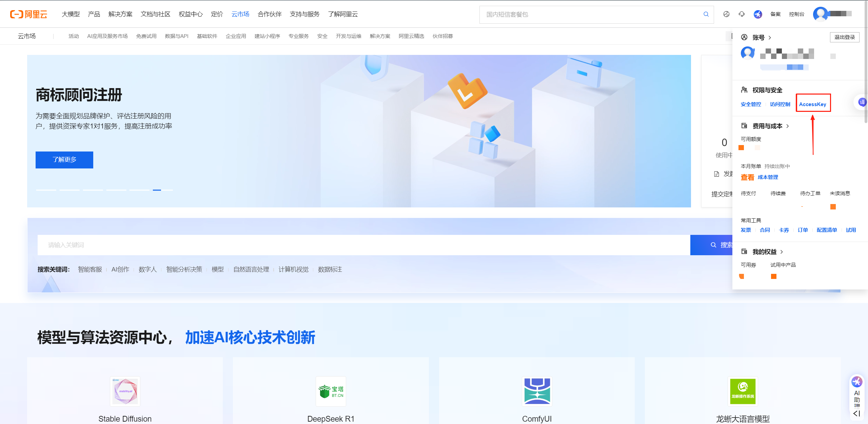This screenshot has height=424, width=868.
Task: Click the invoice document icon beside 发票
Action: pos(716,174)
